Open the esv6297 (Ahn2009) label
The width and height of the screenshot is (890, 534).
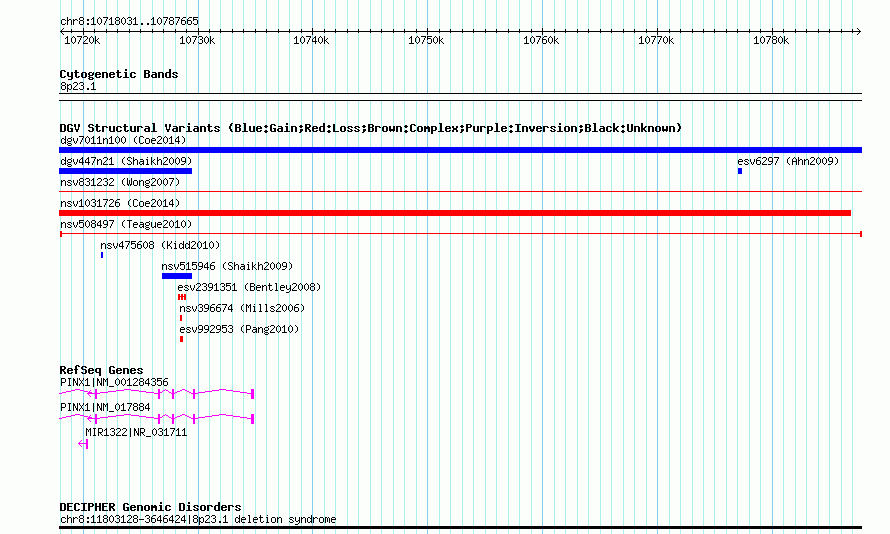tap(788, 161)
